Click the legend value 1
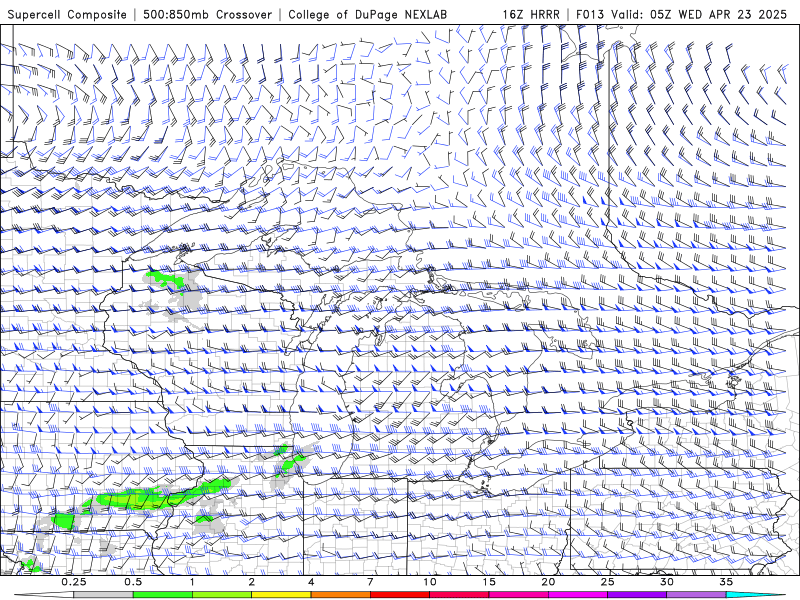The height and width of the screenshot is (600, 800). click(192, 582)
